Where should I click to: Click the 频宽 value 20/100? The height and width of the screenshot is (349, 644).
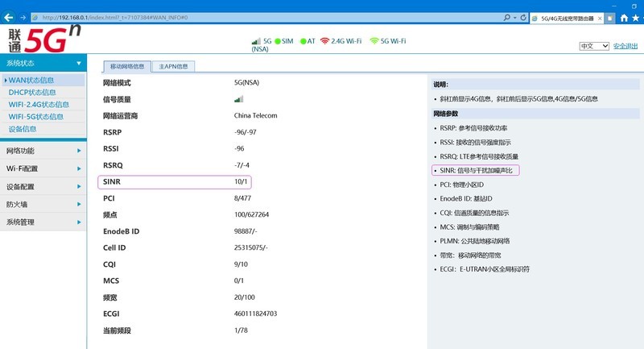click(245, 297)
